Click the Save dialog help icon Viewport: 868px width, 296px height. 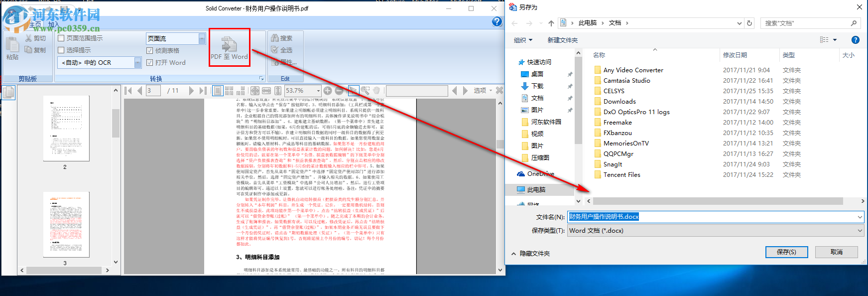(x=856, y=40)
